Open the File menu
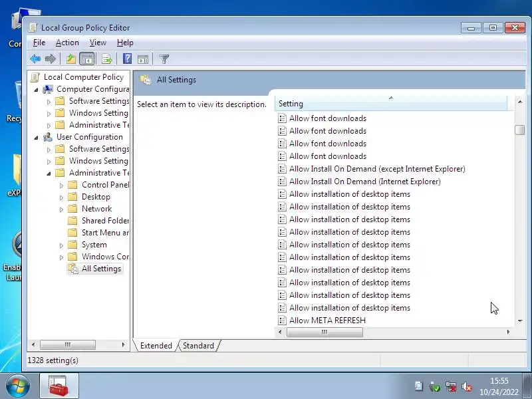Screen dimensions: 532x399 point(39,43)
